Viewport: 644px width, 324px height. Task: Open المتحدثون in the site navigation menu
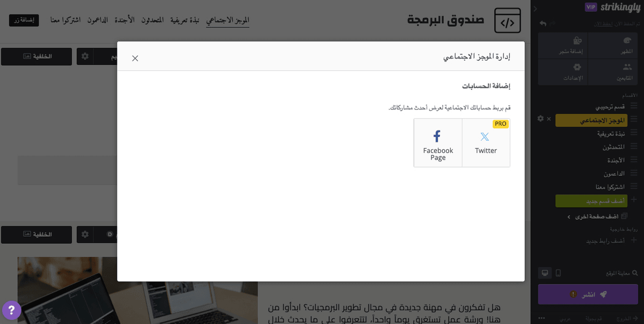[152, 20]
